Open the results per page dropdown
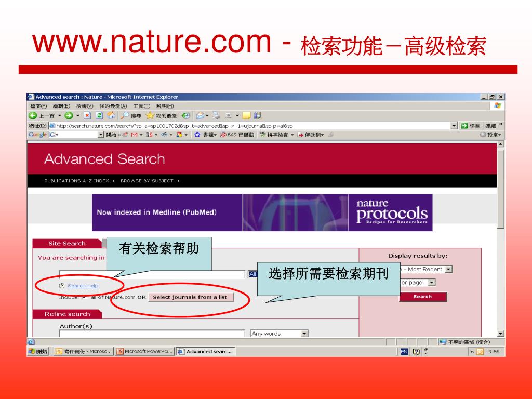Viewport: 532px width, 399px height. pyautogui.click(x=432, y=282)
